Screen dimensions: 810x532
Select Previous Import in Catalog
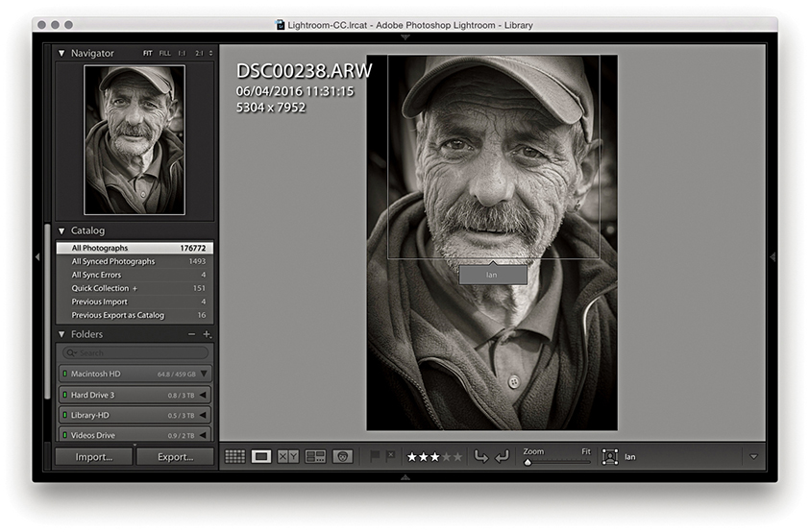click(x=100, y=302)
